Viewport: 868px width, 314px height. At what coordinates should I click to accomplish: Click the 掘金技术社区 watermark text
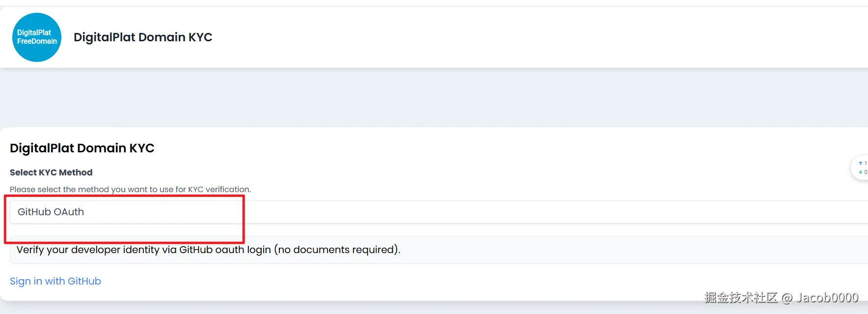(741, 298)
